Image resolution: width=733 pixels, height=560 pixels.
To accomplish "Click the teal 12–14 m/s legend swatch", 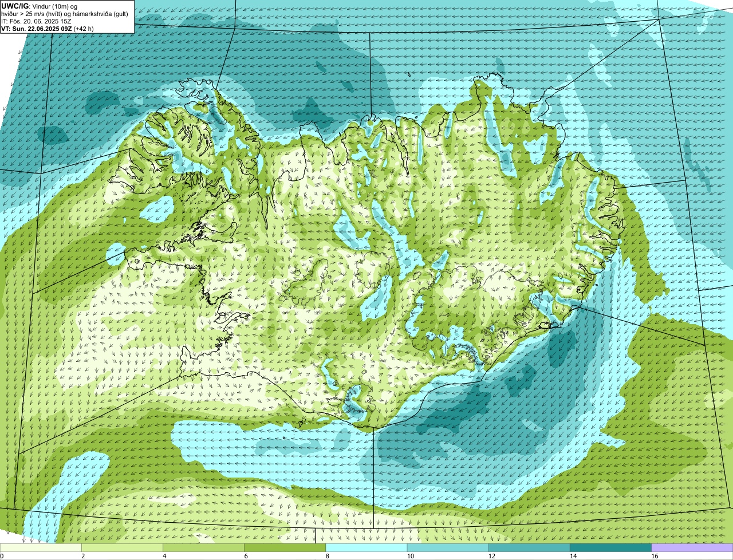I will (x=530, y=547).
